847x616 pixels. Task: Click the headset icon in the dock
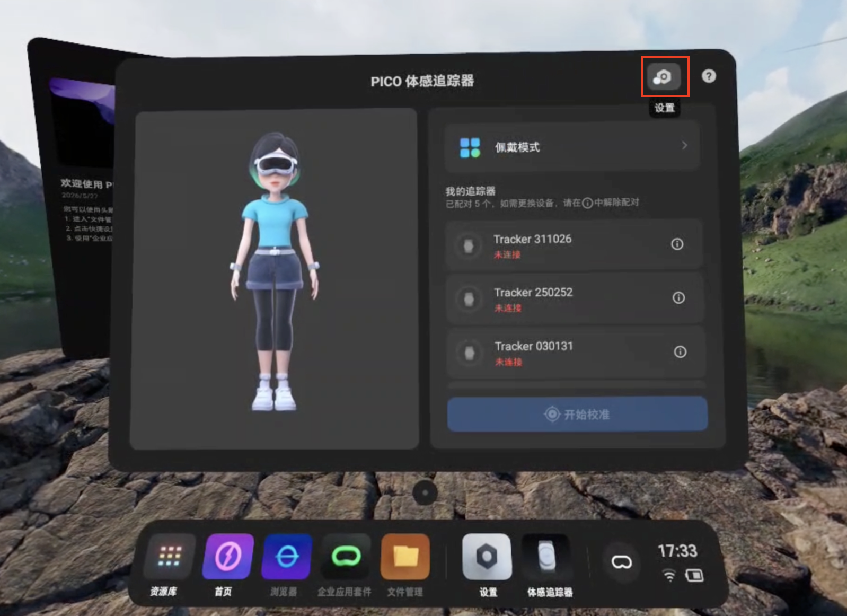621,562
